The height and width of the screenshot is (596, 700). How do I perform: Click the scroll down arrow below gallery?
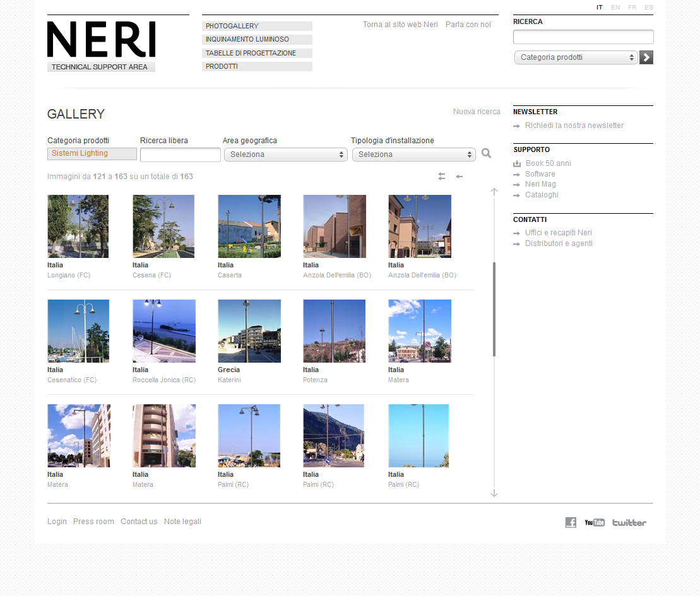[494, 493]
